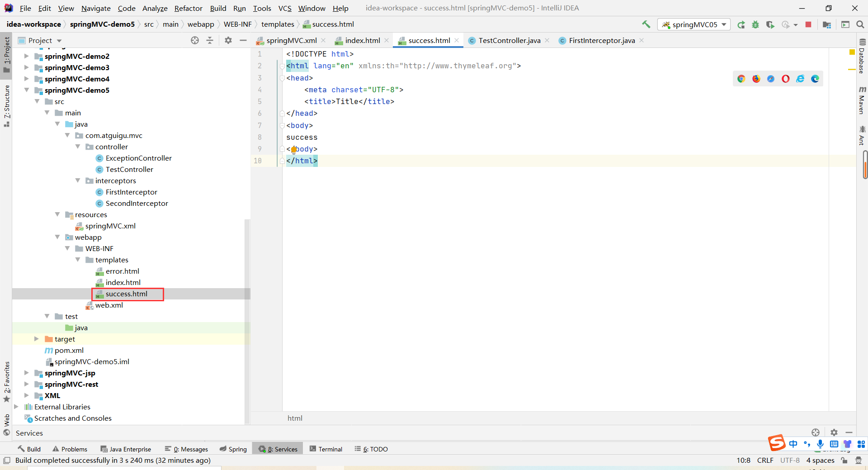Image resolution: width=868 pixels, height=470 pixels.
Task: Open preview in Edge browser
Action: 815,79
